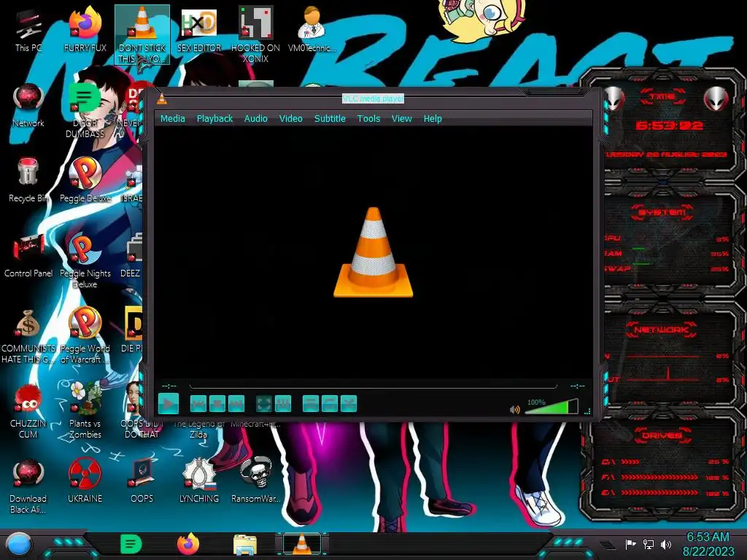This screenshot has width=747, height=560.
Task: Click the remaining time label in VLC
Action: [x=578, y=386]
